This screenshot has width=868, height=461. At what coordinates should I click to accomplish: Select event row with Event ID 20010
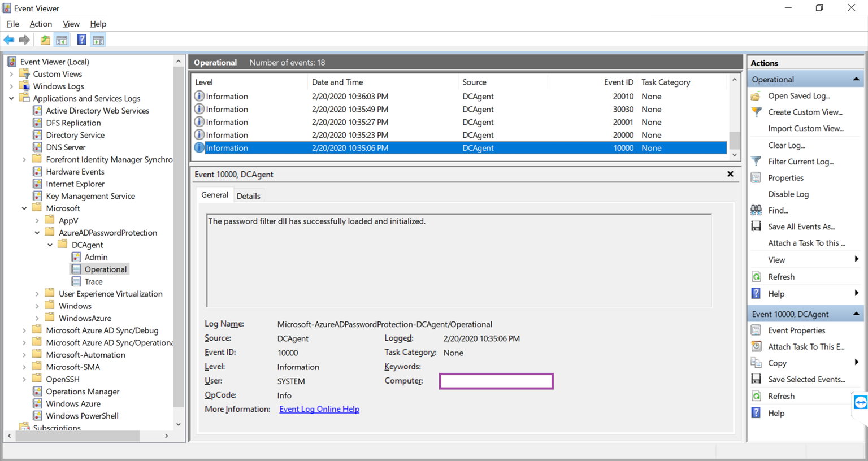tap(459, 97)
